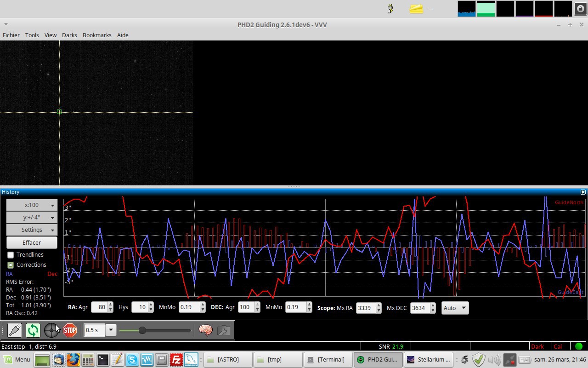Open the View menu
The width and height of the screenshot is (588, 368).
coord(51,35)
